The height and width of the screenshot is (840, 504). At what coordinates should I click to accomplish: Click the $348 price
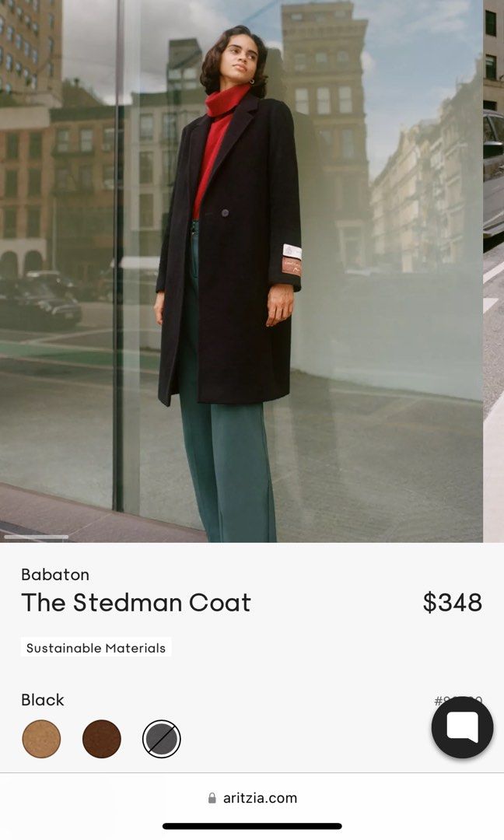453,603
